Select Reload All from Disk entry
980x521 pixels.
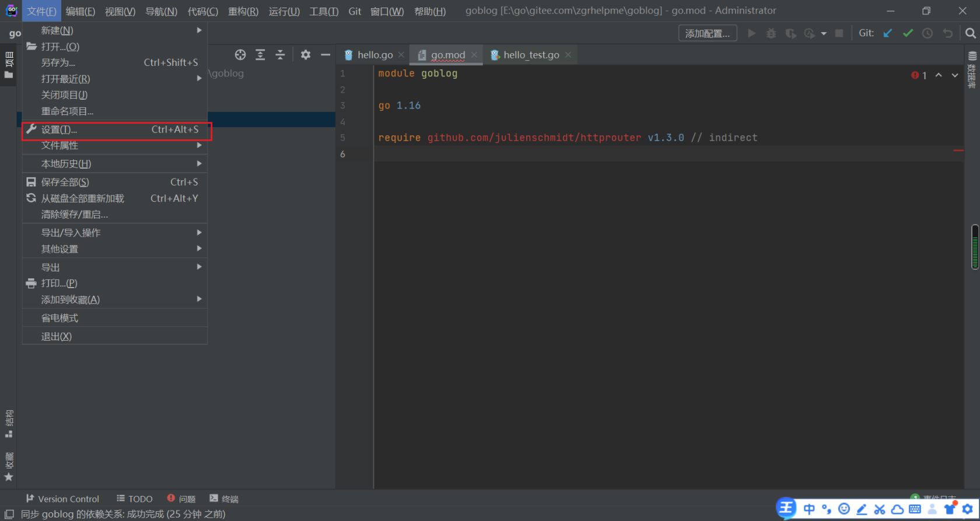(x=115, y=198)
